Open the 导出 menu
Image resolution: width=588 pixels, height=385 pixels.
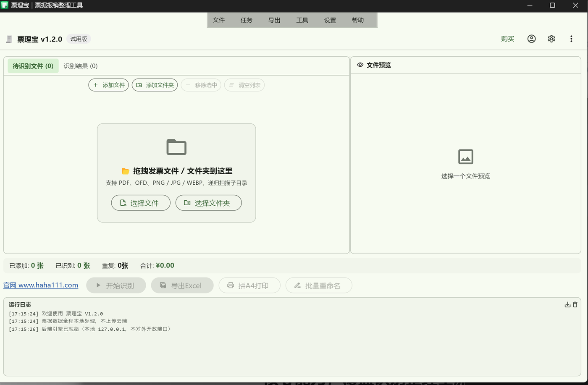click(x=274, y=20)
